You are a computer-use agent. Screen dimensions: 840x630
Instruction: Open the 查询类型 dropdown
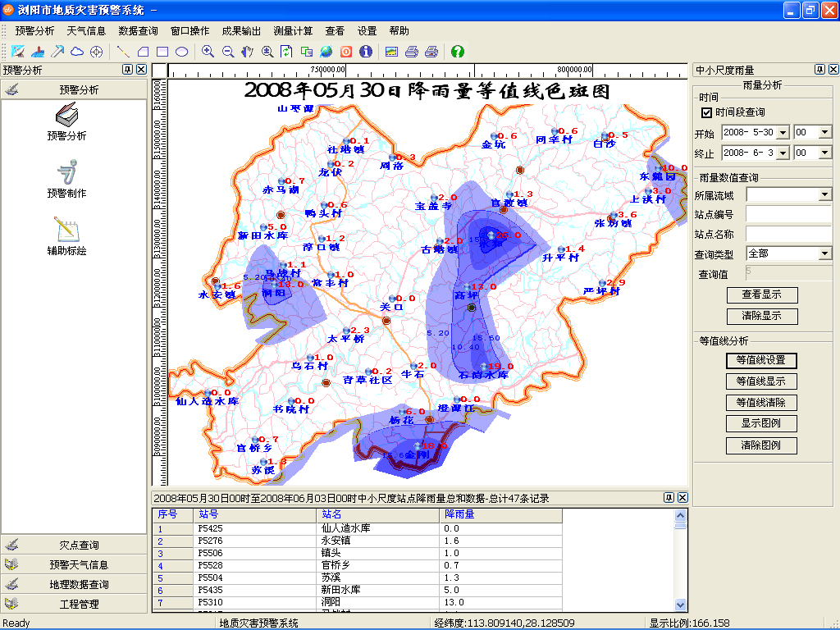click(824, 254)
